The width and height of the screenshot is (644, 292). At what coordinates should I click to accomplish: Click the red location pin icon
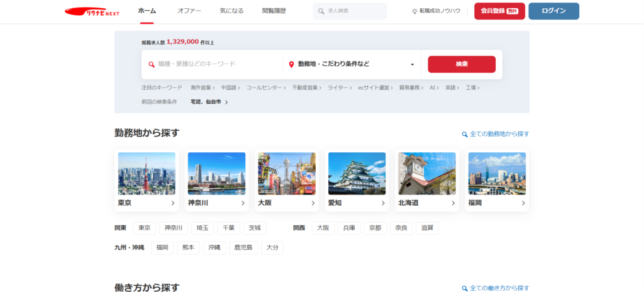291,64
